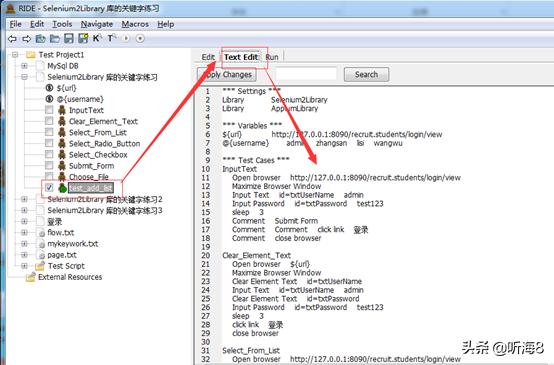Click the list variable icon beside @{username}
Screen dimensions: 554x365
pos(49,99)
